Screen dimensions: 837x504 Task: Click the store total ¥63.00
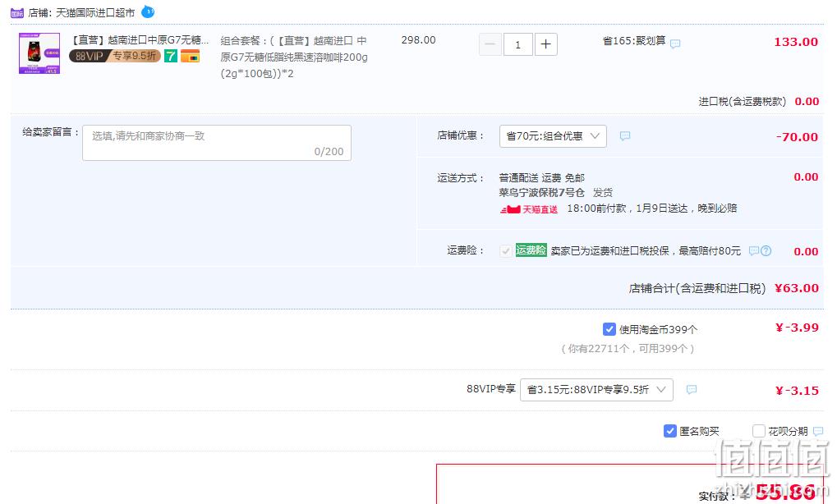[797, 289]
